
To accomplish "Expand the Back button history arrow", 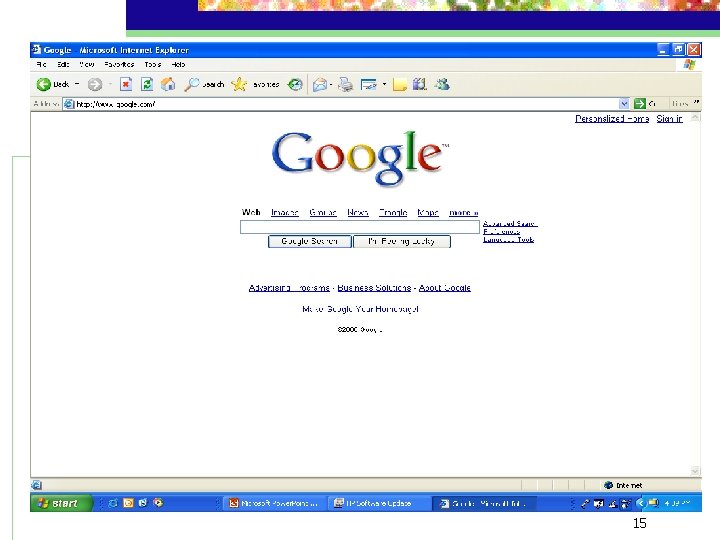I will 77,84.
